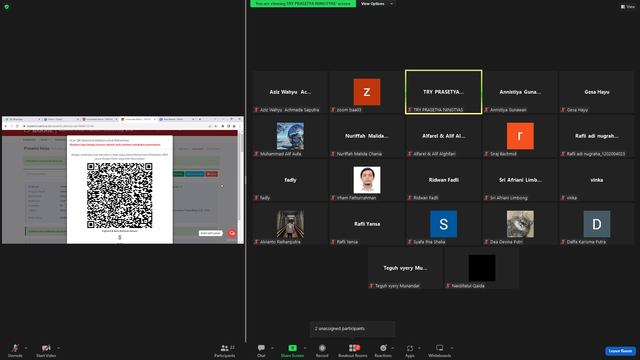
Task: Select the highlighted TRY PRASETYA NINGTYAS tile
Action: [x=444, y=92]
